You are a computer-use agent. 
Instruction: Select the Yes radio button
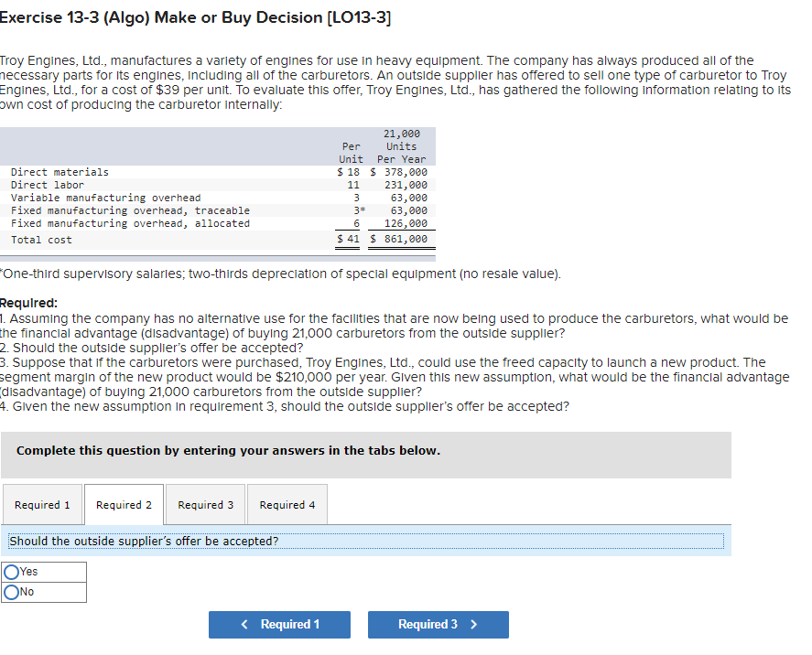(x=11, y=572)
